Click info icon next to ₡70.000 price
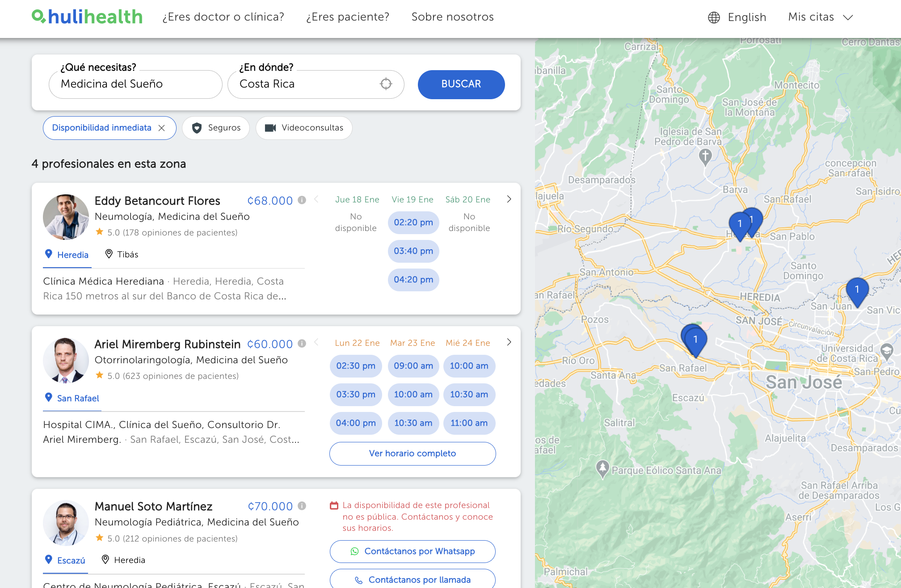This screenshot has height=588, width=901. [x=302, y=506]
